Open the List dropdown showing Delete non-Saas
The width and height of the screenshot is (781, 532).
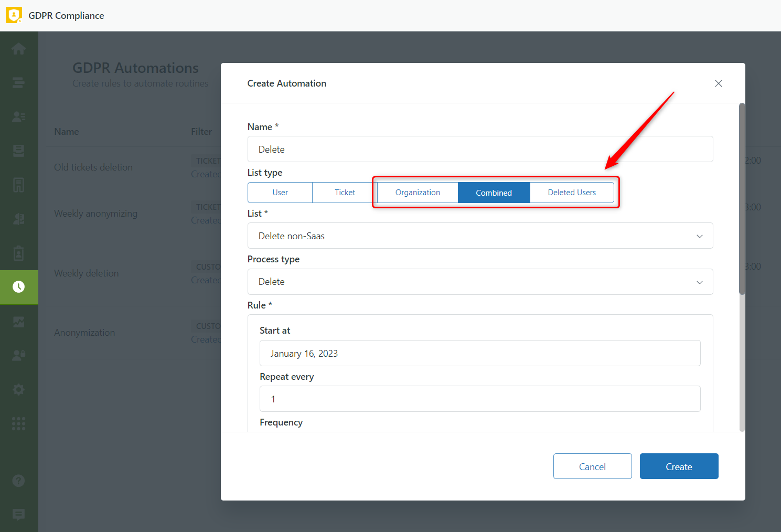tap(480, 236)
